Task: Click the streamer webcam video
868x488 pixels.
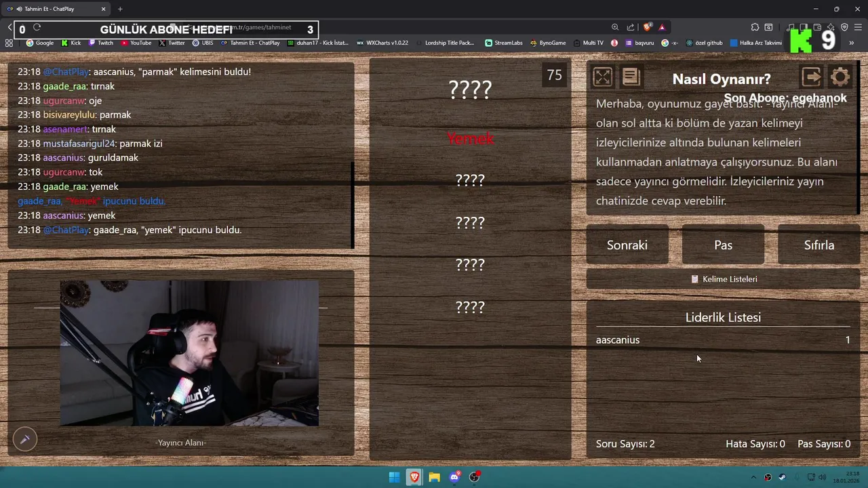Action: click(189, 353)
